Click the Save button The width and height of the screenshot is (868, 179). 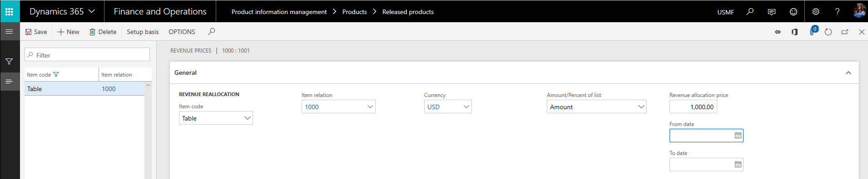point(36,32)
